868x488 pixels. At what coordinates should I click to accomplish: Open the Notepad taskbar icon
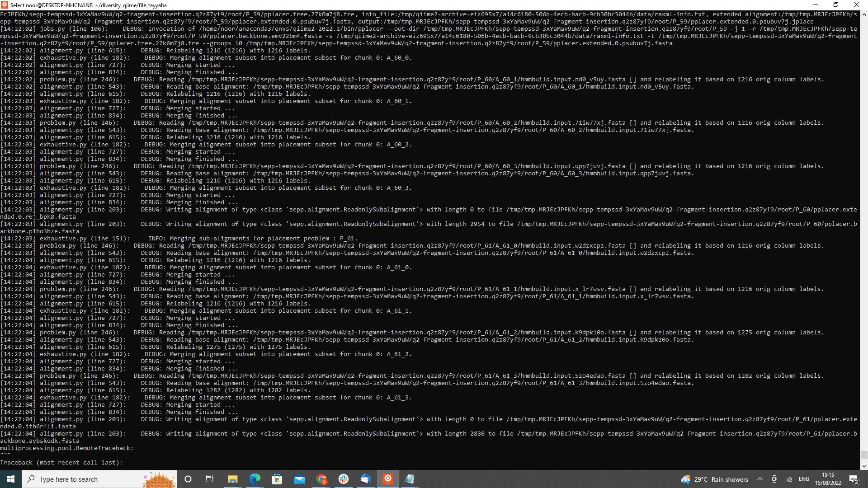[x=410, y=479]
